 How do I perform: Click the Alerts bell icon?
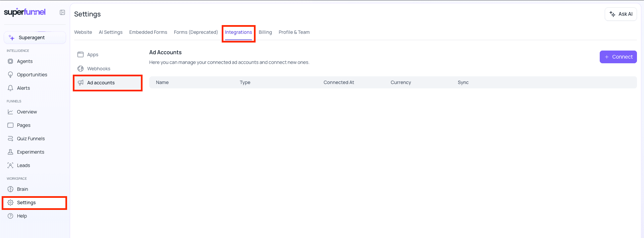pyautogui.click(x=10, y=88)
